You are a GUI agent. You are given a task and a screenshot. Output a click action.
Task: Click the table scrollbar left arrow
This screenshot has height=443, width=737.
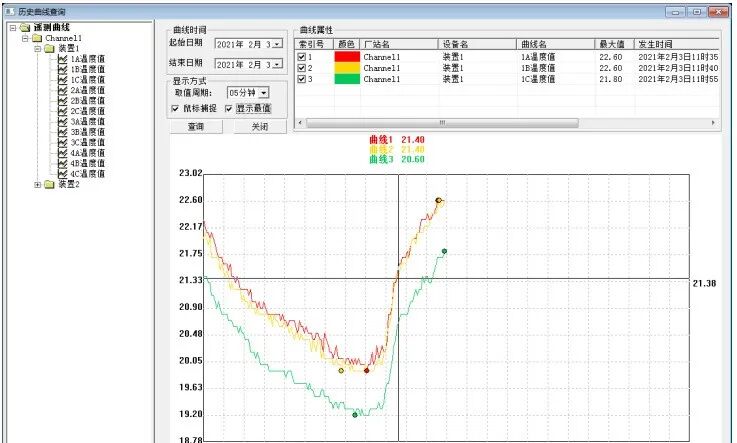300,123
